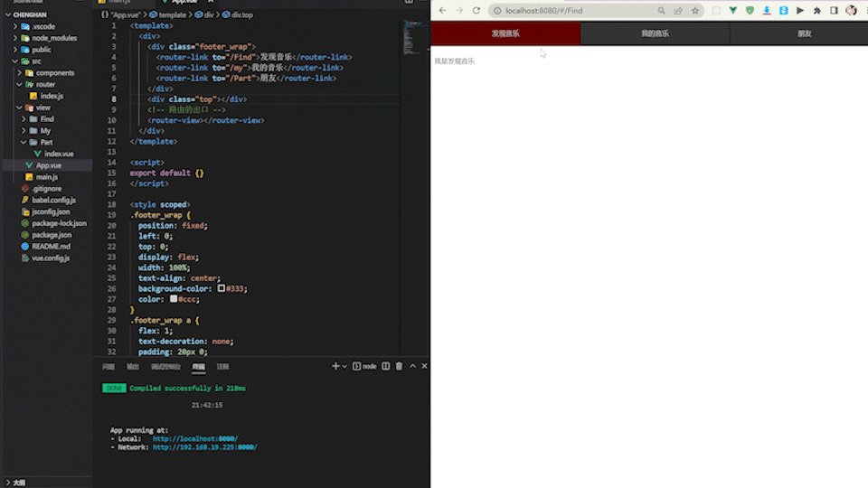Collapse the CHENGNAN explorer root
The image size is (868, 488).
pos(8,15)
